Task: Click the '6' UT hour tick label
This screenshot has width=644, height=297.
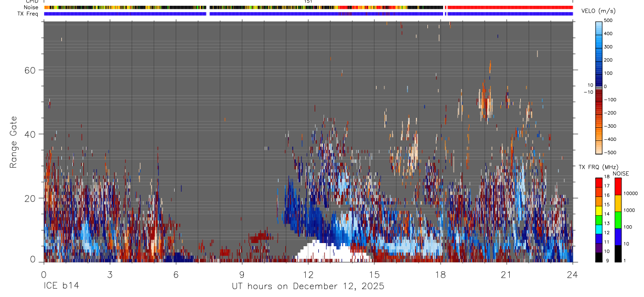Action: pos(176,274)
